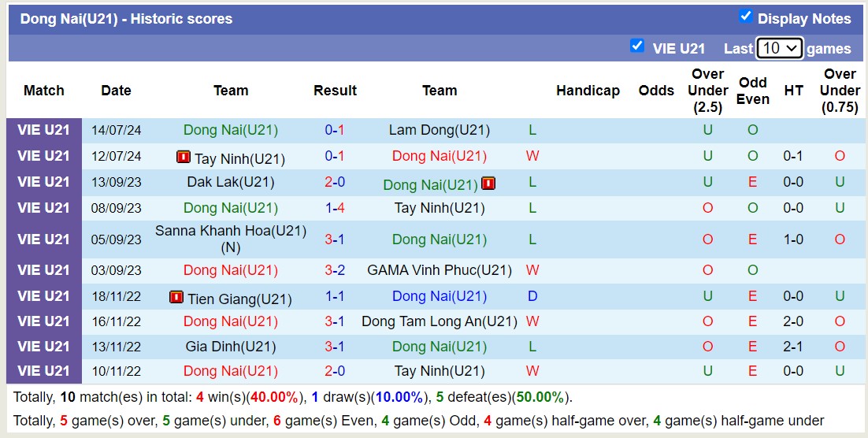Select Sanna Khanh Hoa(U21) team name
This screenshot has height=438, width=868.
click(230, 231)
